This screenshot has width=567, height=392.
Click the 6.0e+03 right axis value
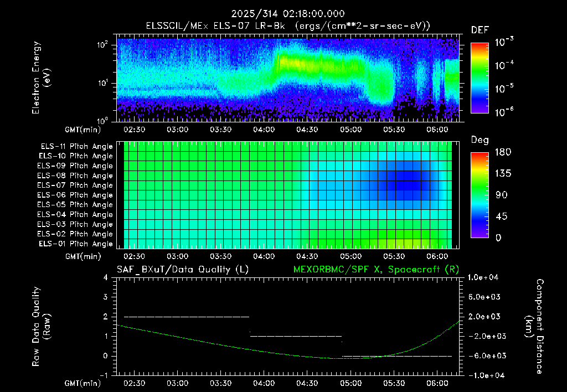pos(484,297)
